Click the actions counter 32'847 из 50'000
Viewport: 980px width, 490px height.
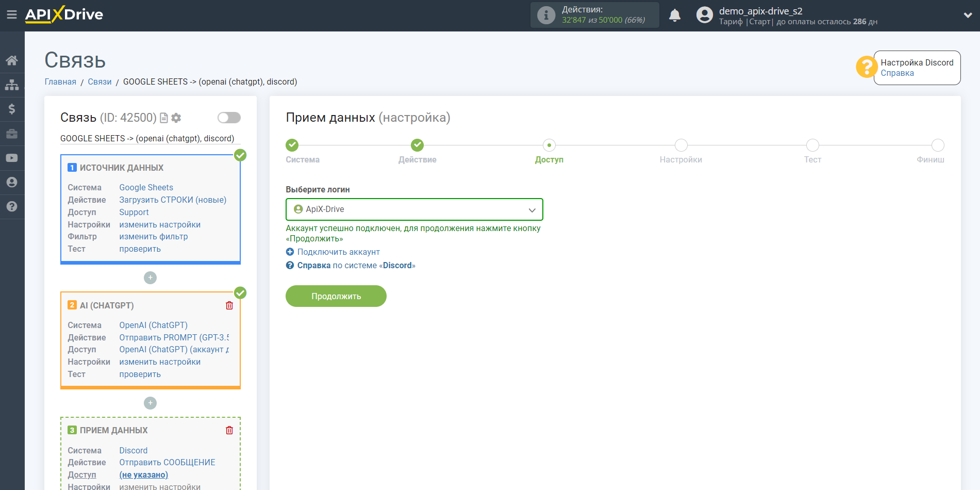(604, 20)
